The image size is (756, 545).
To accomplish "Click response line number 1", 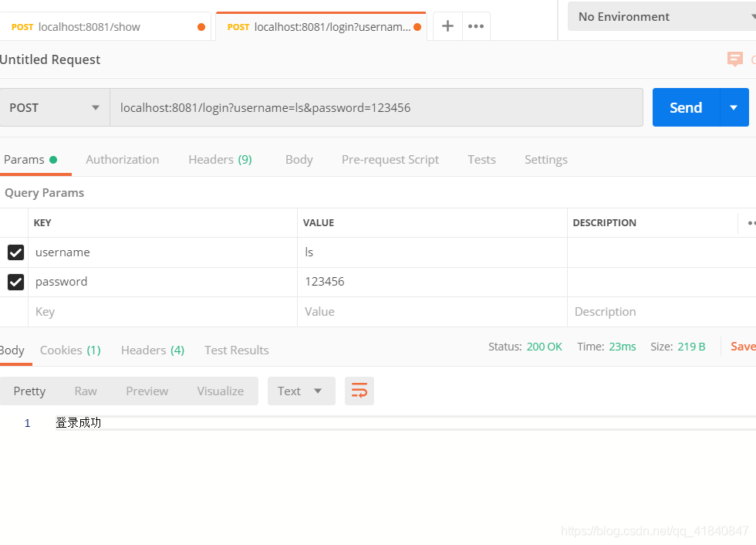I will pyautogui.click(x=28, y=423).
